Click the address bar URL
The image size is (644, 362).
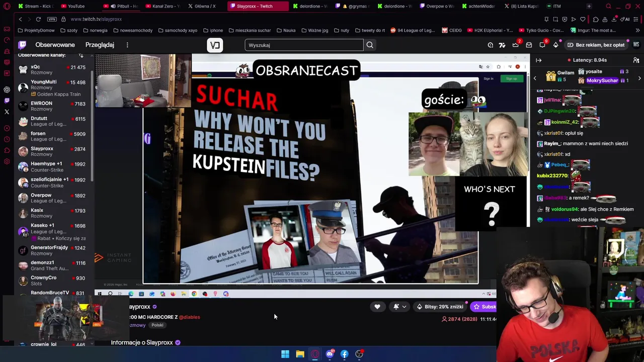pos(96,19)
